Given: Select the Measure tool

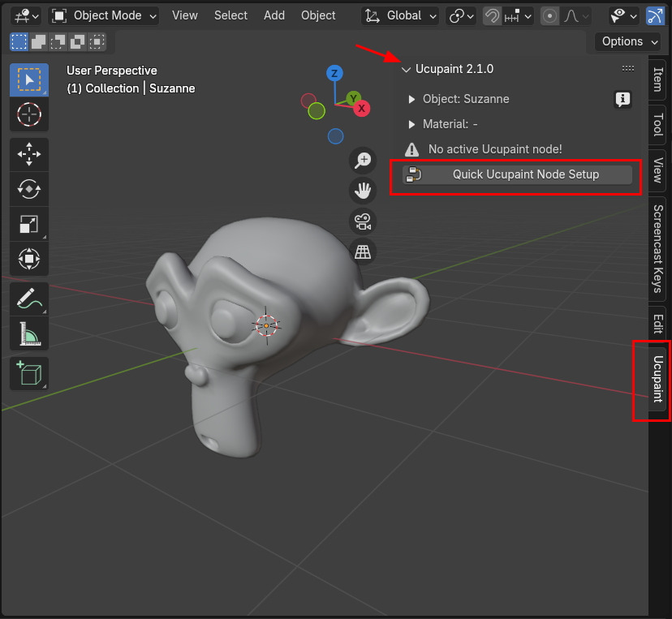Looking at the screenshot, I should [29, 333].
